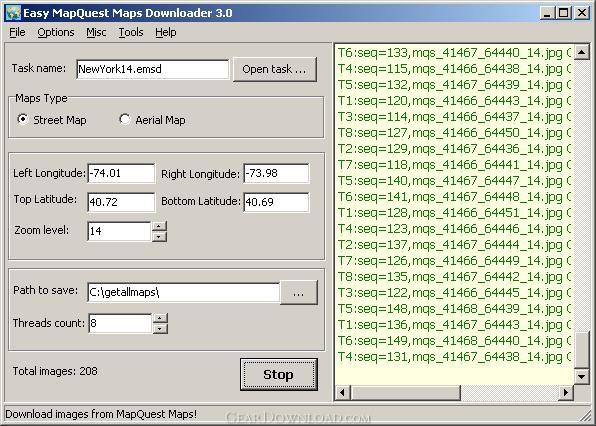Decrease Threads count with down arrow

pos(160,329)
